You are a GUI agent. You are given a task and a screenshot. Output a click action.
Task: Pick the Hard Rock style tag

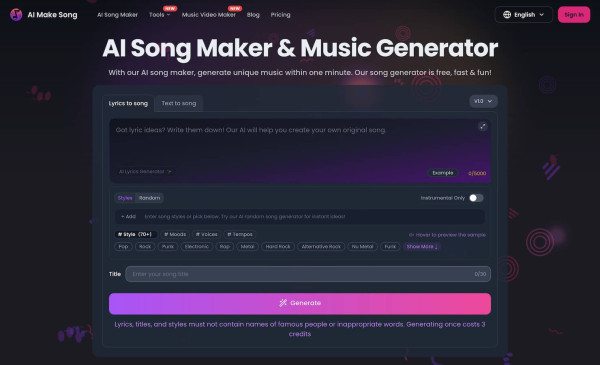click(278, 247)
